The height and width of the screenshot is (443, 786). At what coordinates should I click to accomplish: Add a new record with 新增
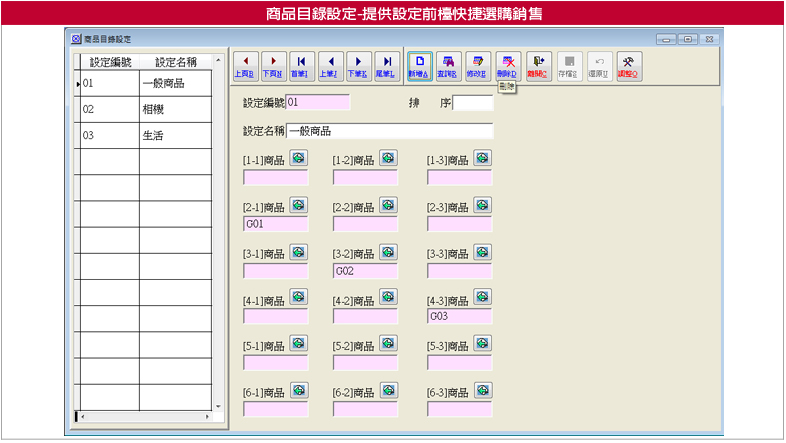420,65
